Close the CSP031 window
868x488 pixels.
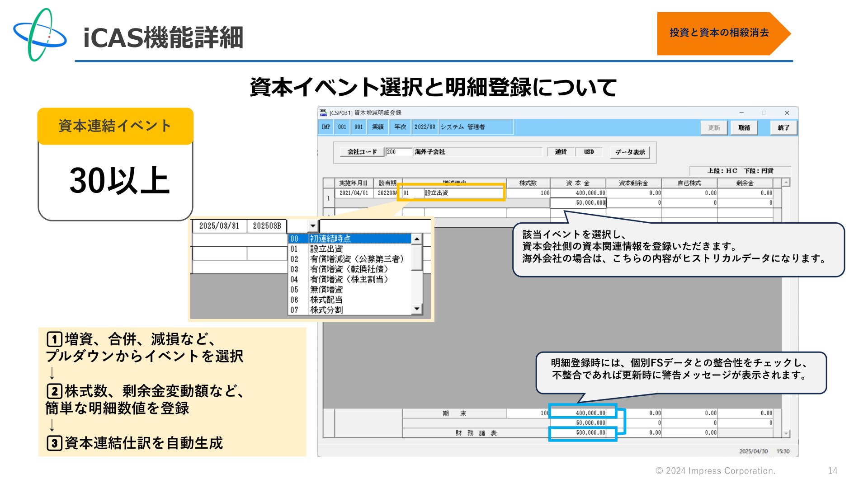pos(787,113)
